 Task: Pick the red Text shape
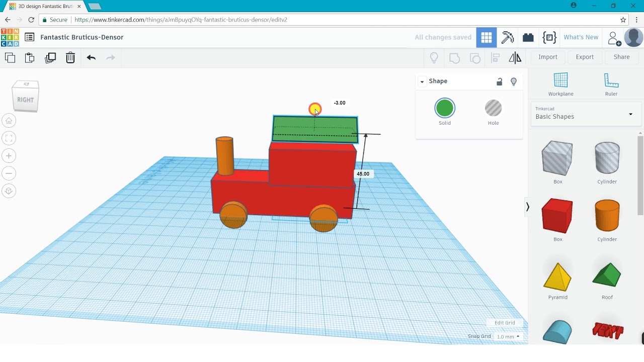608,331
